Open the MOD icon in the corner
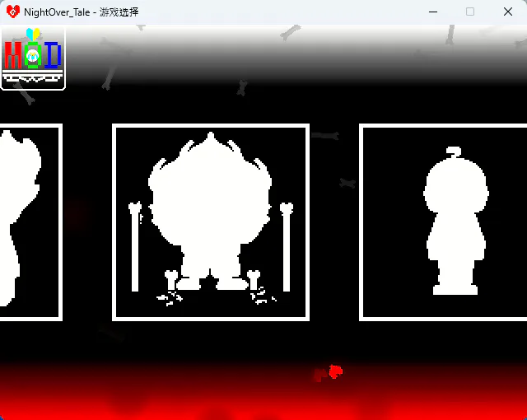Viewport: 527px width, 420px height. point(33,58)
